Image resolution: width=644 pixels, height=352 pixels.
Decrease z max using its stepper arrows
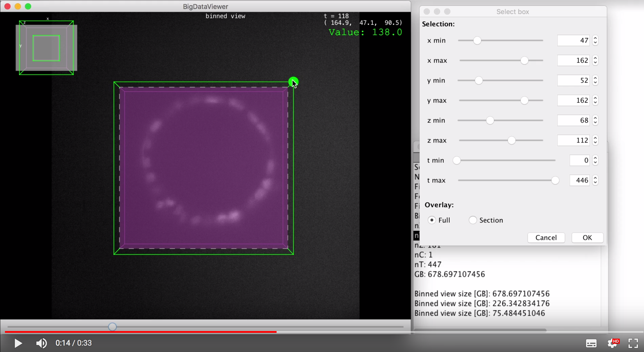(x=595, y=142)
